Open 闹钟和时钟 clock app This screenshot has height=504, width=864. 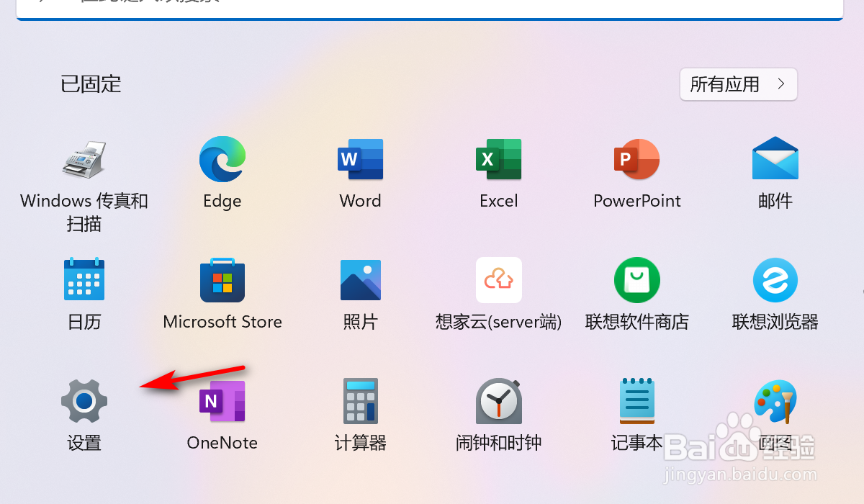[498, 400]
